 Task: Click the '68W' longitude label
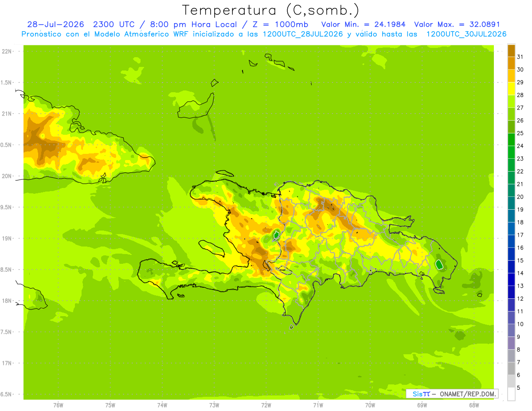(x=474, y=405)
